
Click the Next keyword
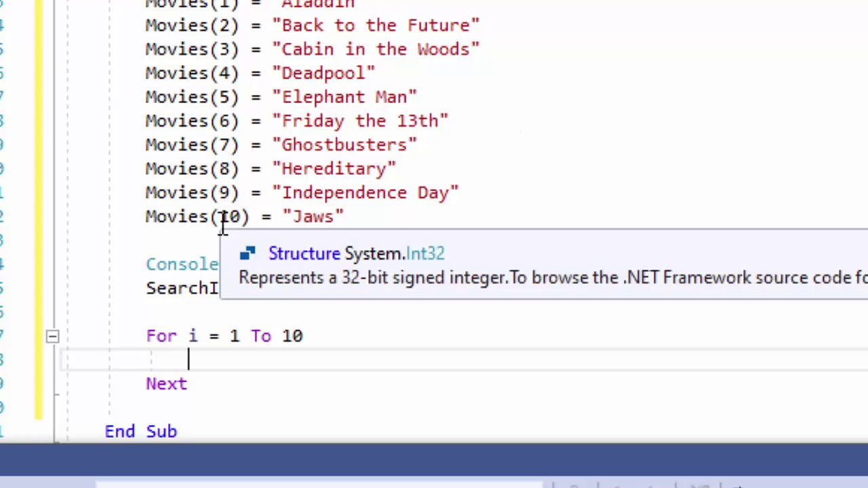[x=166, y=384]
